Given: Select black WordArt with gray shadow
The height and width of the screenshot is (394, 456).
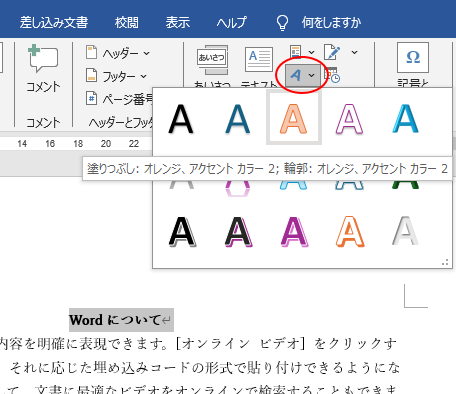Looking at the screenshot, I should 182,232.
